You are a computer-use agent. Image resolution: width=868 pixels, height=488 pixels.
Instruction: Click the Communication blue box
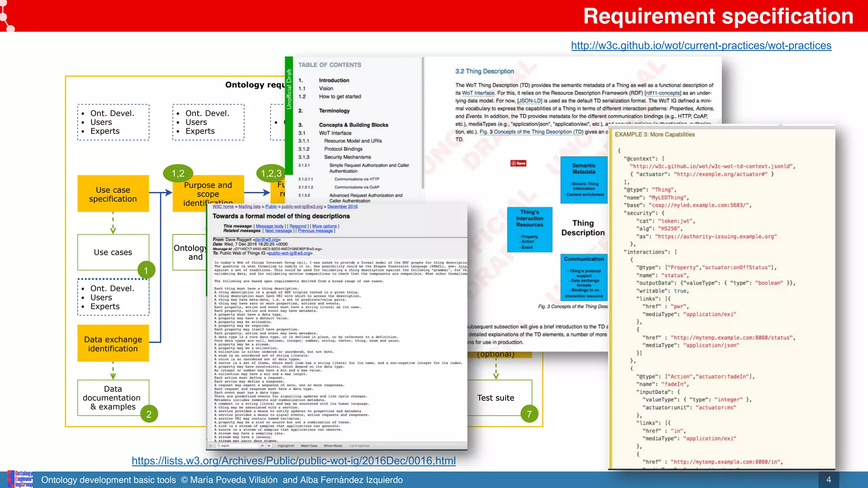[584, 277]
